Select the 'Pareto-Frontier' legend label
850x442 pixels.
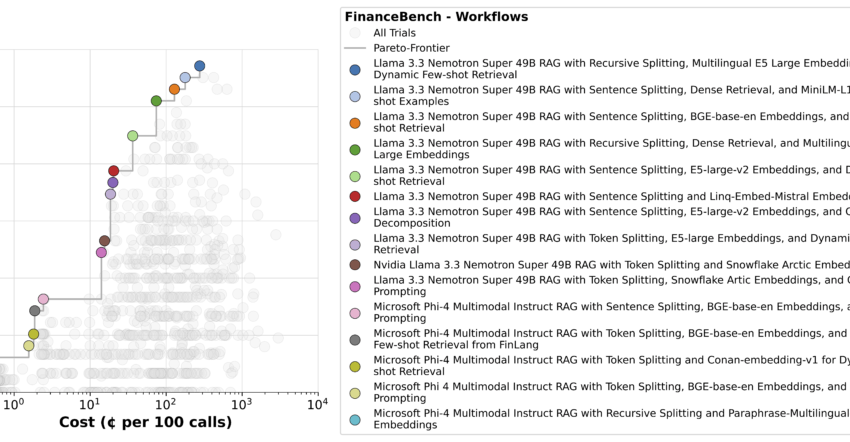(x=411, y=48)
